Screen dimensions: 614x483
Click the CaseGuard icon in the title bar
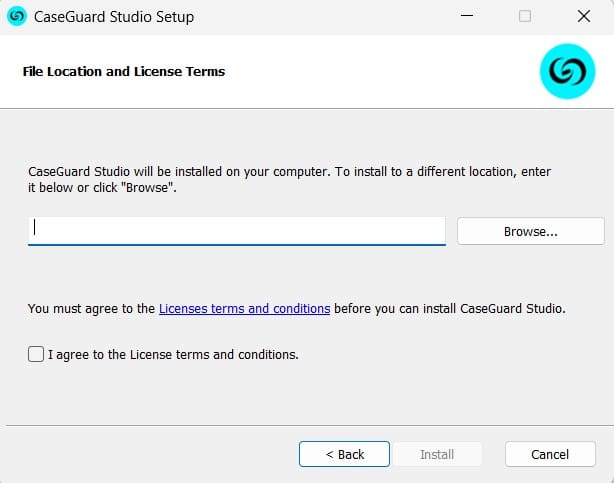coord(17,17)
